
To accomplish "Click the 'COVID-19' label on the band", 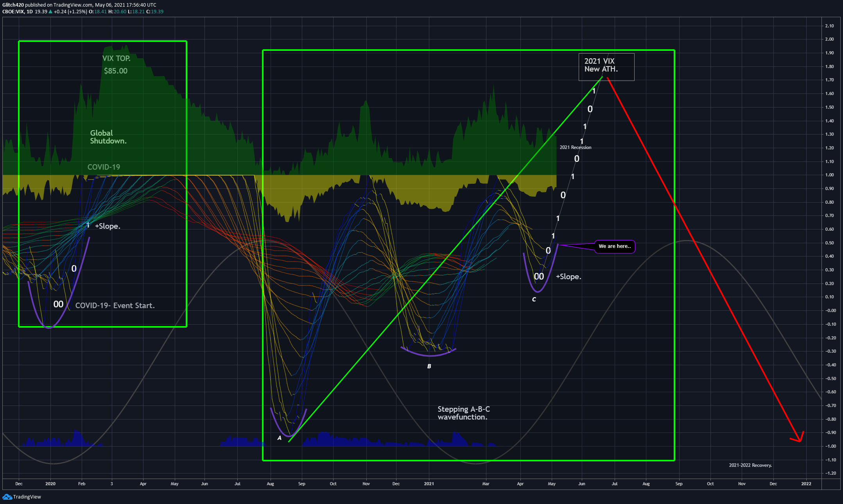I will pyautogui.click(x=104, y=167).
